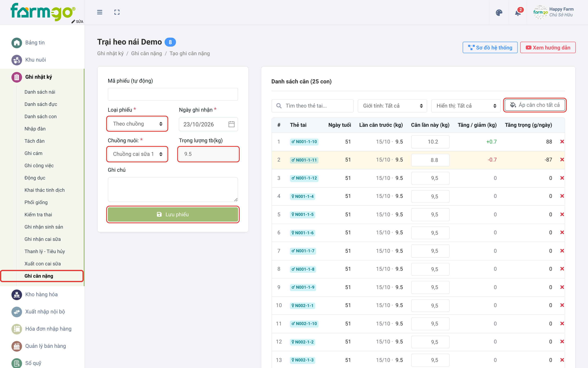Image resolution: width=588 pixels, height=368 pixels.
Task: Click the Hóa đơn nhập hàng icon
Action: point(17,329)
